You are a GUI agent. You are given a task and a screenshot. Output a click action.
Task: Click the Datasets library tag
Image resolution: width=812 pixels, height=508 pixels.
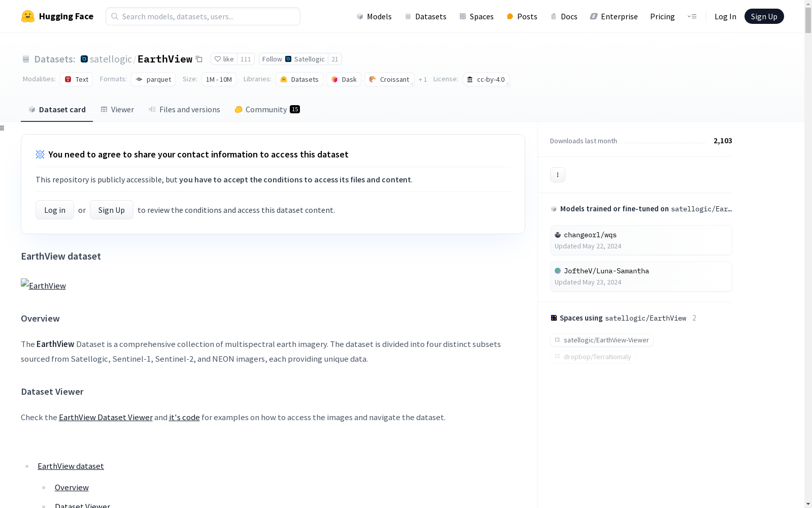point(299,79)
